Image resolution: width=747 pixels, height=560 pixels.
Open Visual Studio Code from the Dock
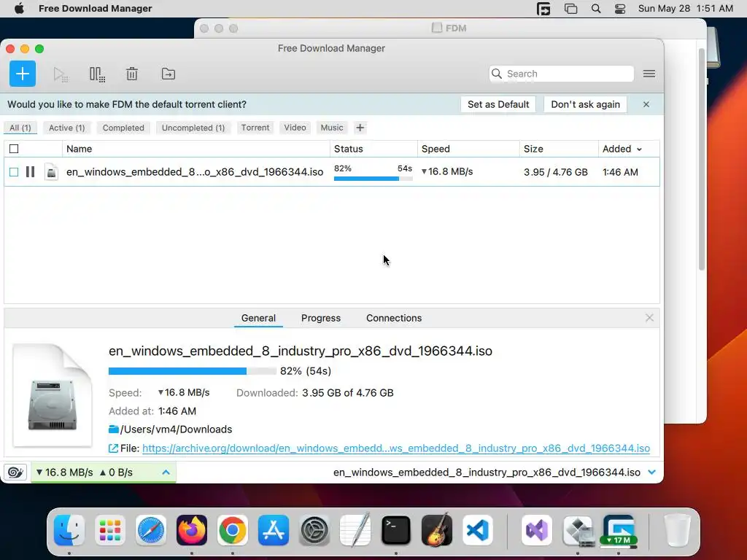click(x=477, y=530)
